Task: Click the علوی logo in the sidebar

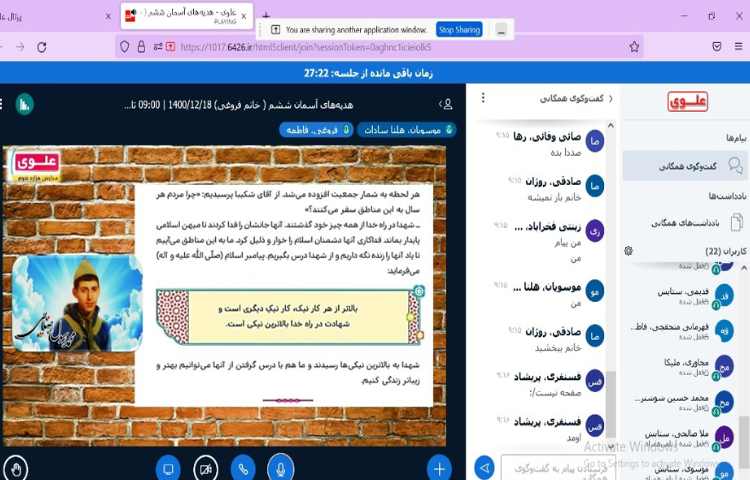Action: point(687,101)
